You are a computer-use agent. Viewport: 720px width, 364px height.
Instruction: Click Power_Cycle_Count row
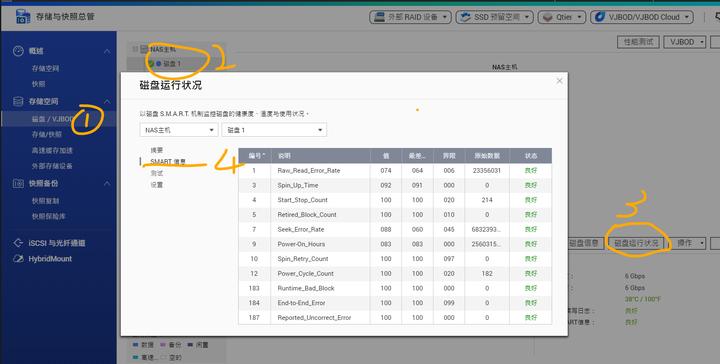click(x=395, y=273)
